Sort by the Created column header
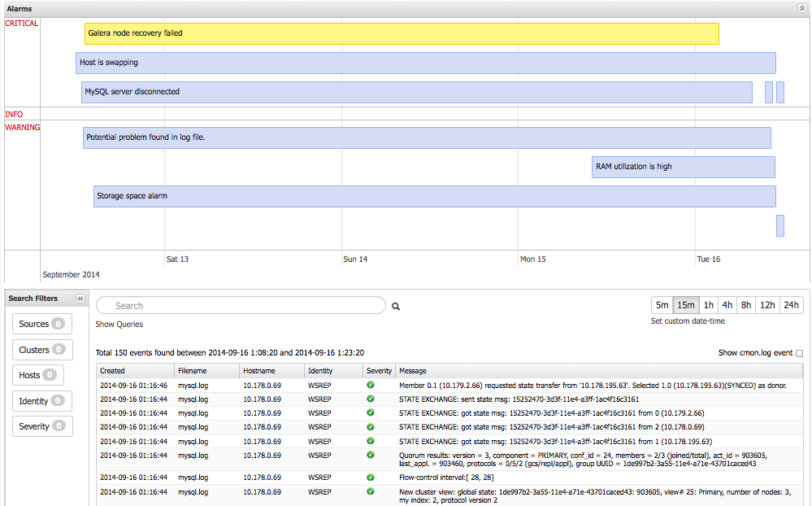812x506 pixels. coord(113,371)
